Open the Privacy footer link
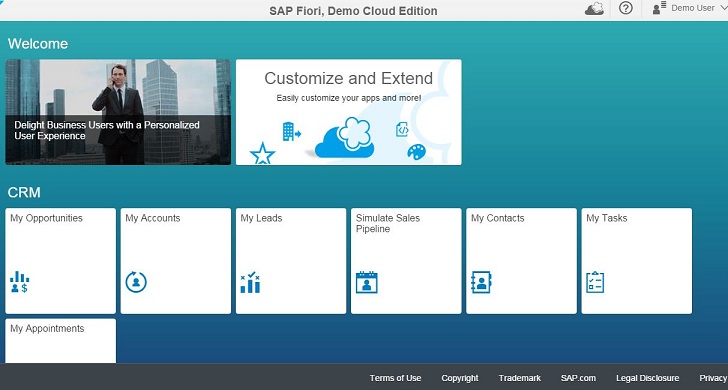This screenshot has height=390, width=728. click(713, 378)
